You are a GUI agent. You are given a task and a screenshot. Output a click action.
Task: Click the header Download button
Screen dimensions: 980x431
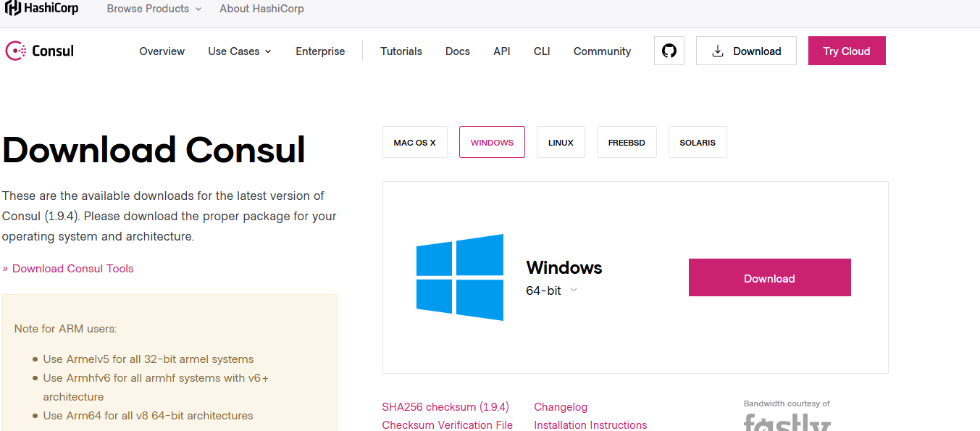[x=746, y=51]
